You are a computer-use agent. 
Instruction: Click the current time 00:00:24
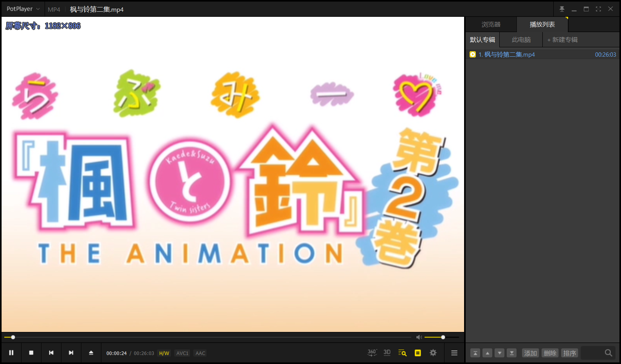117,353
